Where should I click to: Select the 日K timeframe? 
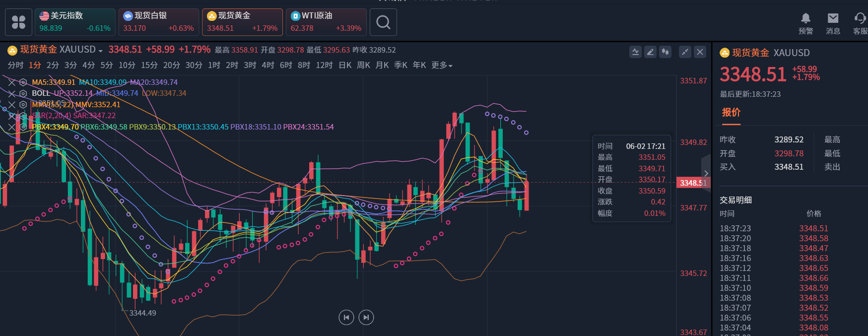[345, 65]
